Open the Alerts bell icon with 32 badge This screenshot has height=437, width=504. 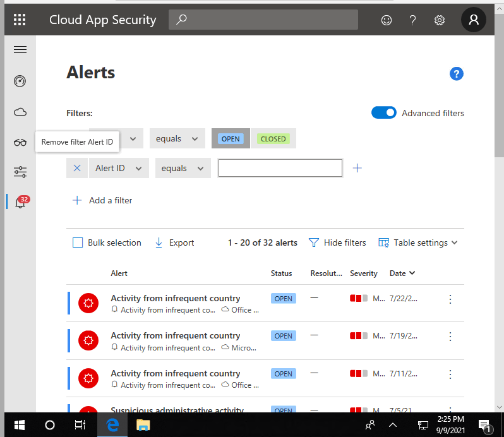click(21, 202)
